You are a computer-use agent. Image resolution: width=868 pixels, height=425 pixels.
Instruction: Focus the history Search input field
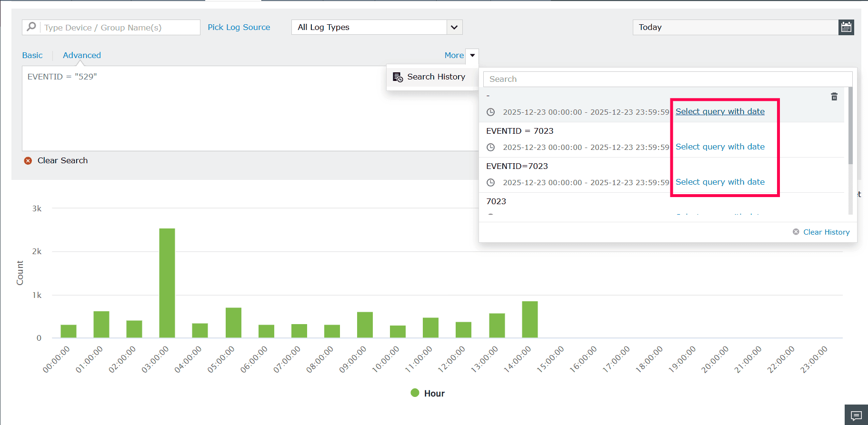668,79
